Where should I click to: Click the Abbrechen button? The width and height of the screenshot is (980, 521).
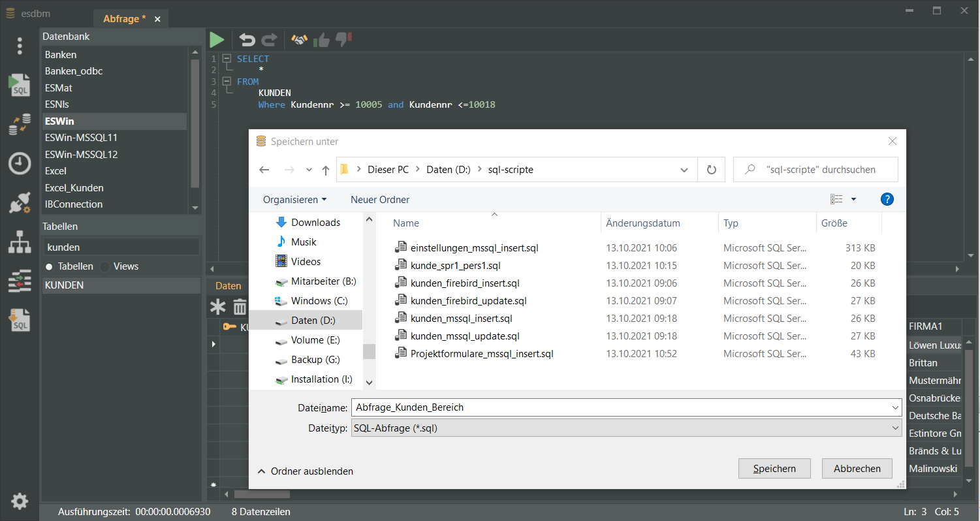point(857,469)
